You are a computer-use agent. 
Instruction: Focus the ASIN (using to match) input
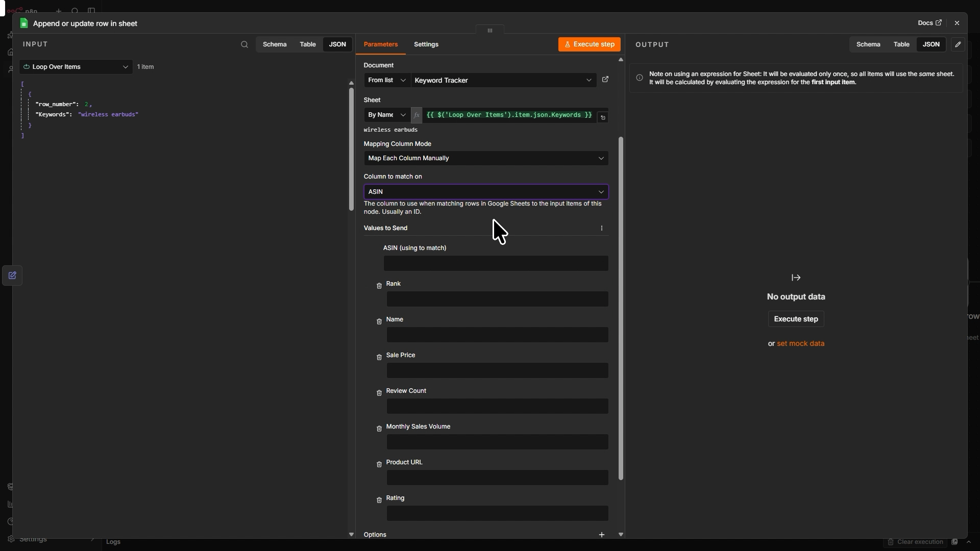tap(496, 264)
